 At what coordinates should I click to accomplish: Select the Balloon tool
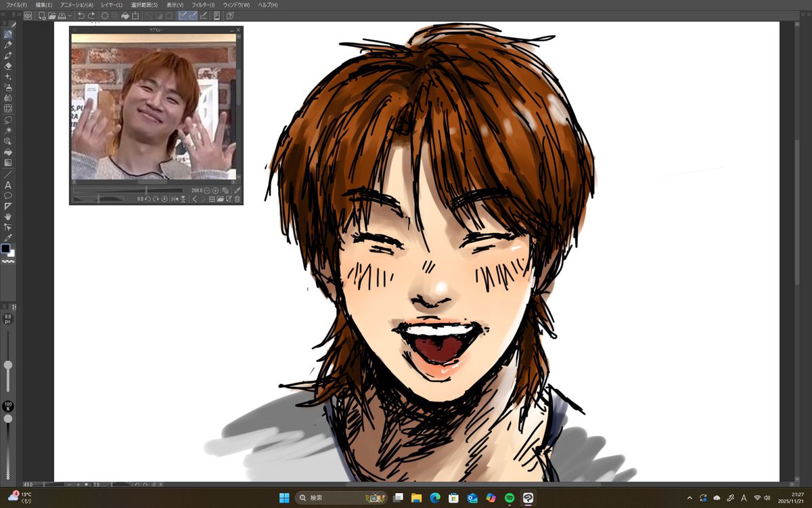pos(8,196)
